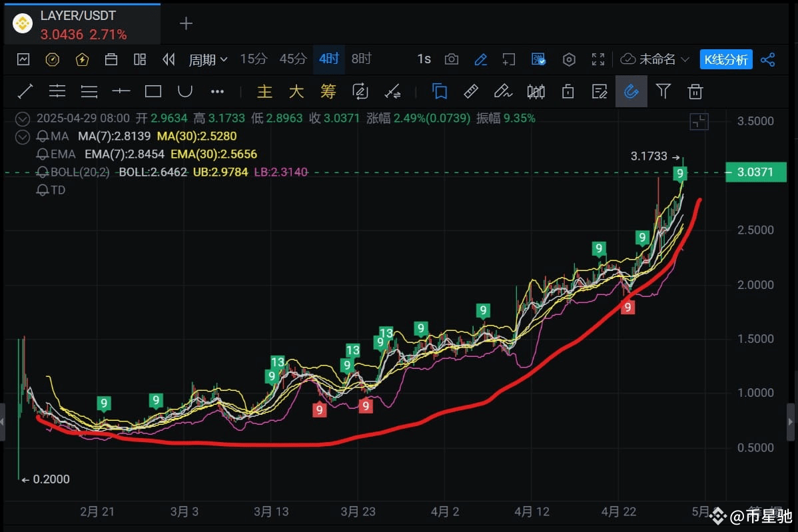The width and height of the screenshot is (798, 532).
Task: Select the parallel lines with arrows tool
Action: (89, 91)
